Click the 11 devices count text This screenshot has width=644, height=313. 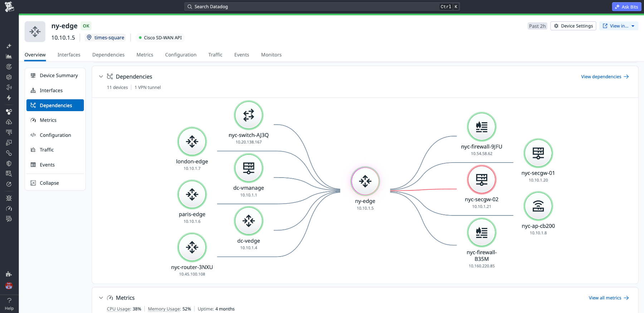tap(117, 87)
